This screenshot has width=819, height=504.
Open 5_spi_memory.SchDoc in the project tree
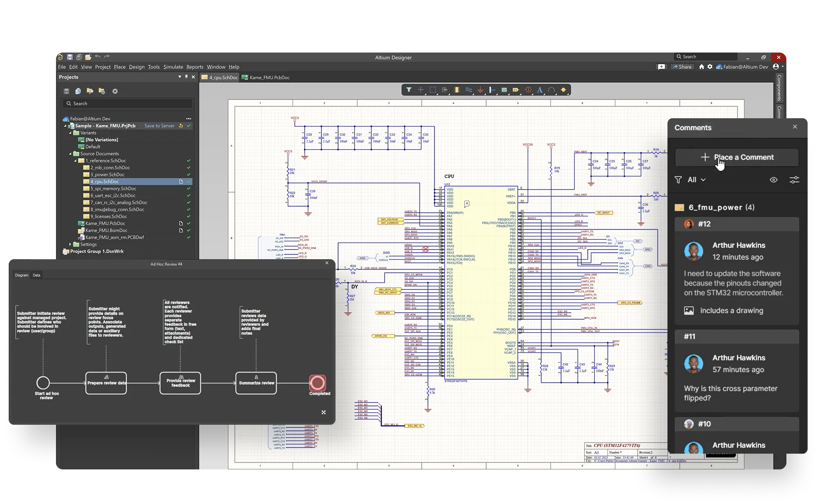pyautogui.click(x=113, y=189)
